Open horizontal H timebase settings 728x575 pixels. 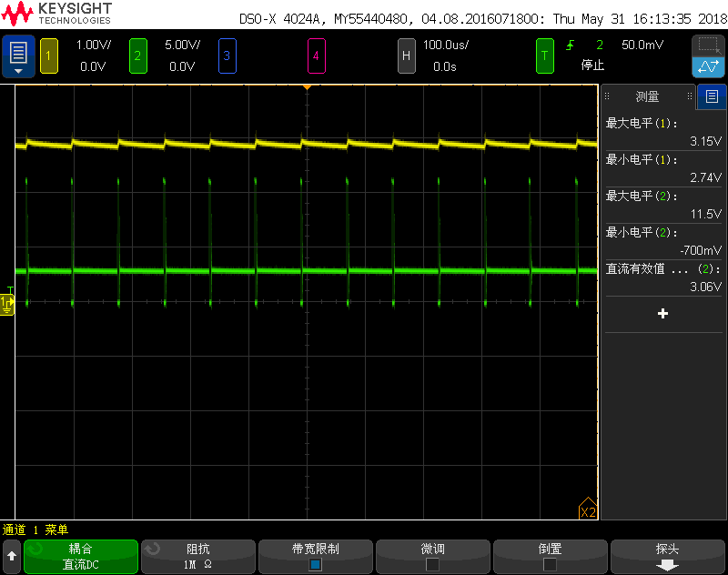[x=406, y=56]
